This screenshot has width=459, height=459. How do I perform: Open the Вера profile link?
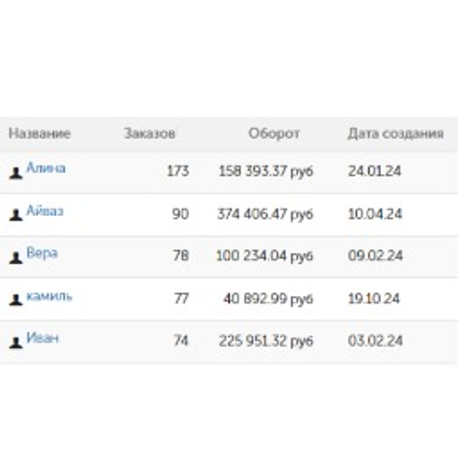(x=42, y=253)
